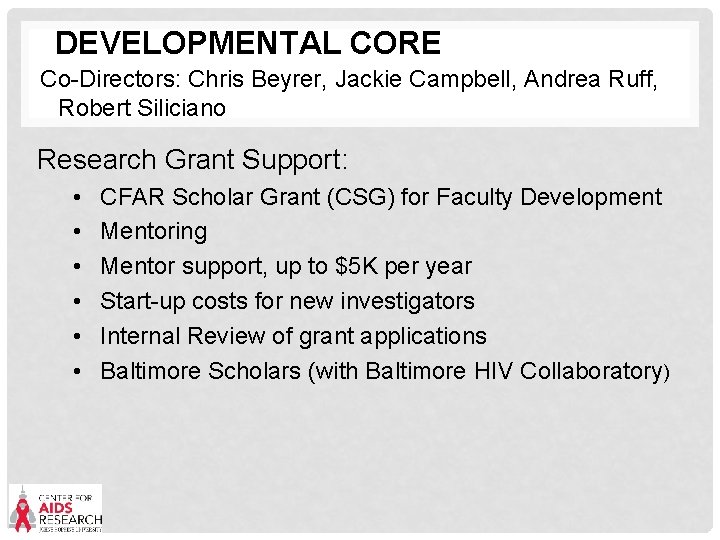Click the Mentoring bullet text

154,231
